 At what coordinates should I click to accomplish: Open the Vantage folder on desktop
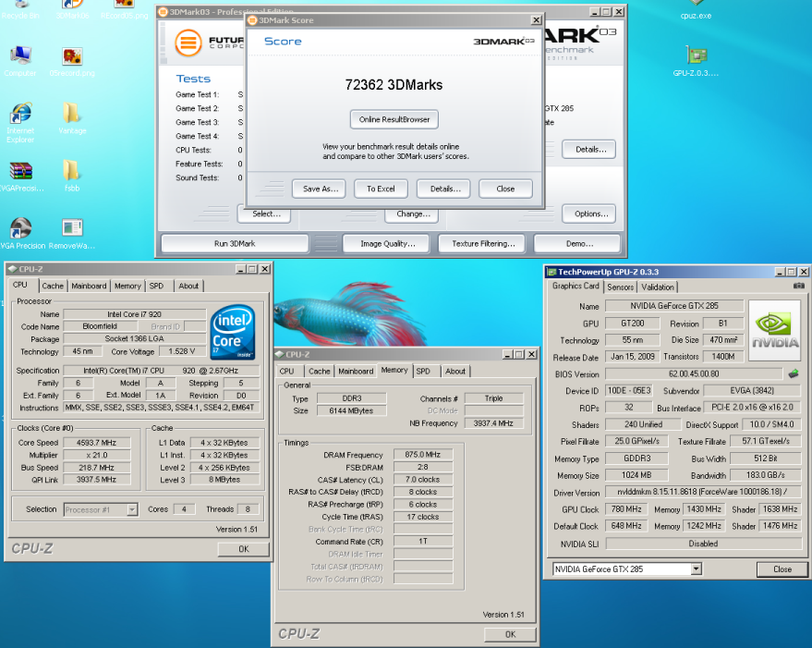pyautogui.click(x=72, y=118)
